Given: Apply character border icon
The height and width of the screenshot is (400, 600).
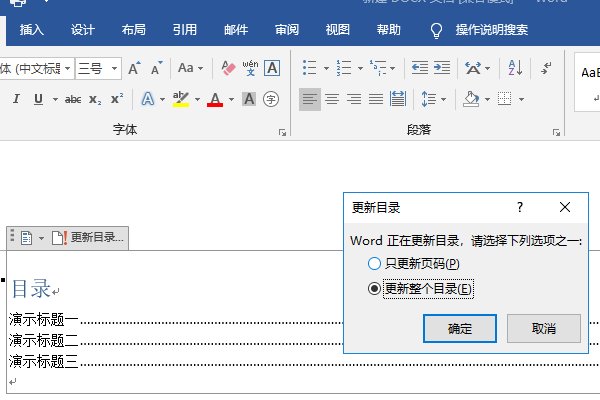Looking at the screenshot, I should coord(272,68).
